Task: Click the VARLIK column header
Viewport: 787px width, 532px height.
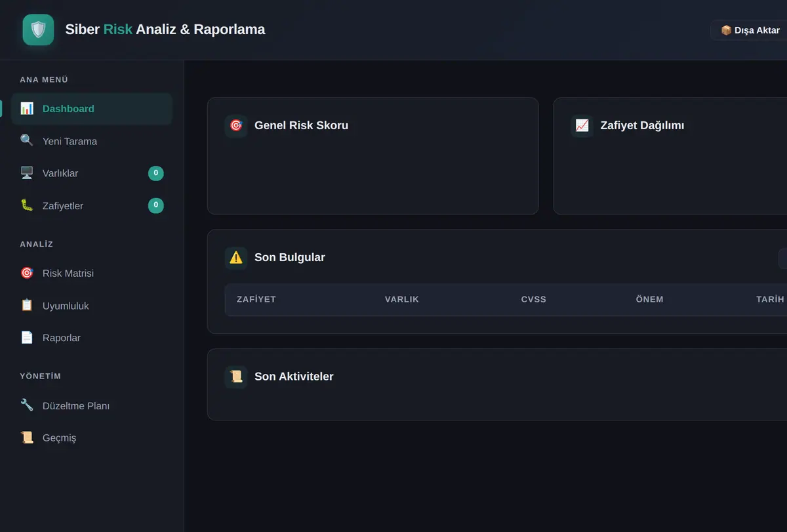Action: coord(402,299)
